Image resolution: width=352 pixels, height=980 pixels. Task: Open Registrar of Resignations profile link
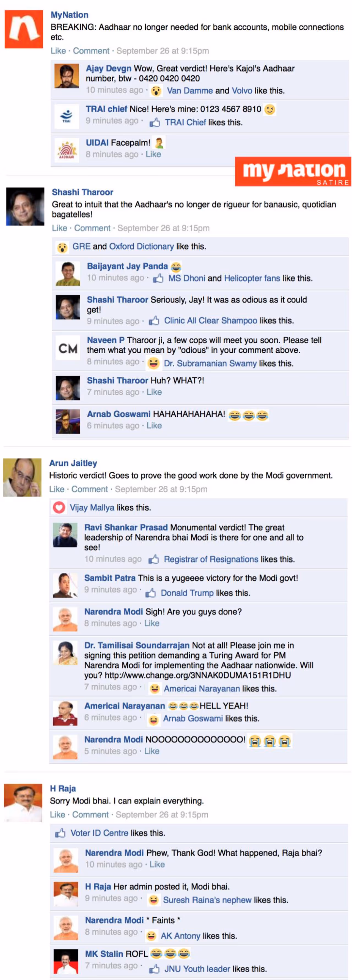(x=211, y=559)
